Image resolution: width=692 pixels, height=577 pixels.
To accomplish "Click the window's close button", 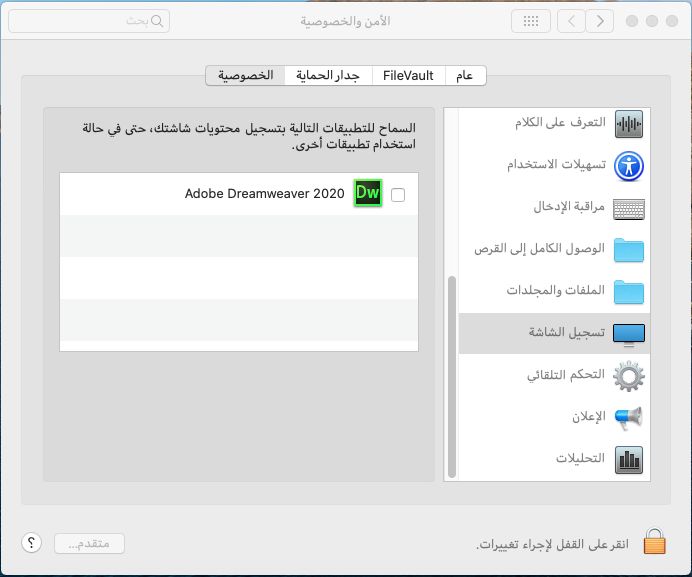I will (672, 21).
